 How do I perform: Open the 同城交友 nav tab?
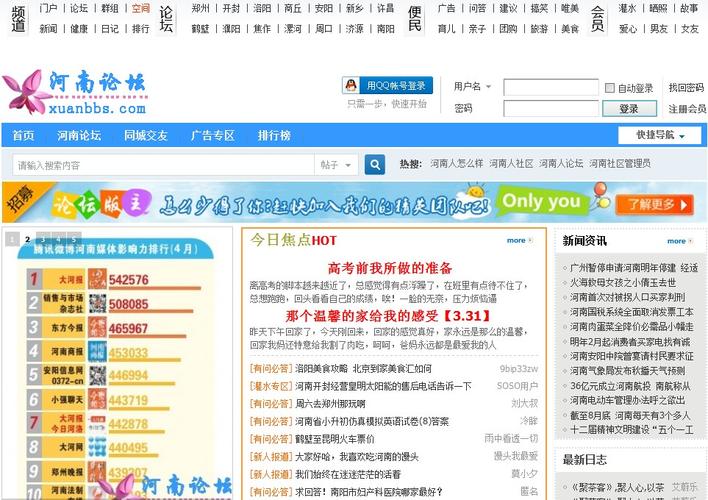tap(146, 136)
